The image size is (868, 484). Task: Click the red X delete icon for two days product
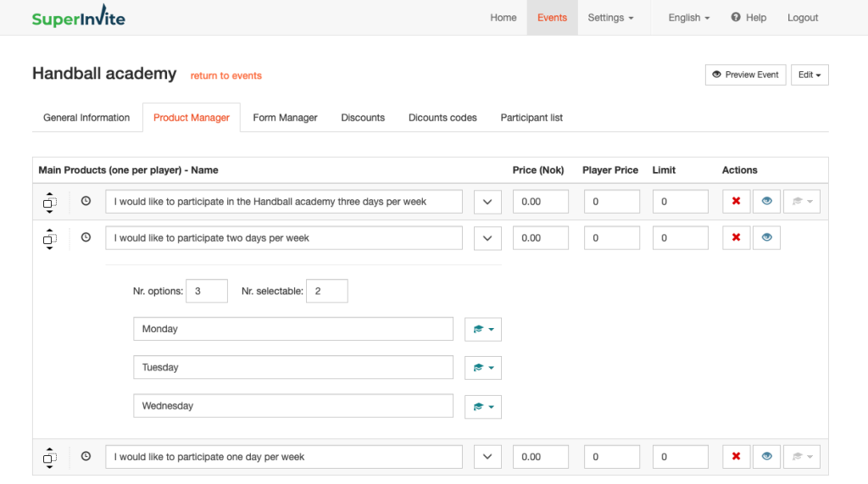click(736, 238)
